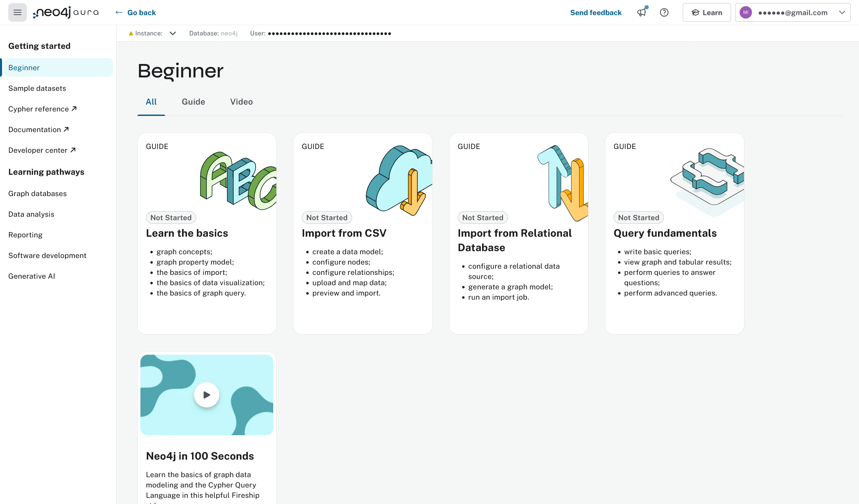Click Not Started badge on Query fundamentals
The width and height of the screenshot is (859, 504).
(x=639, y=217)
